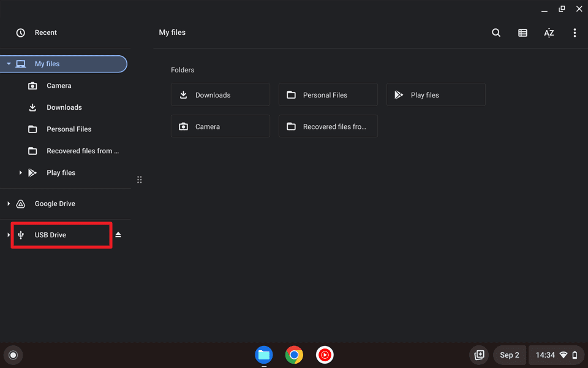Collapse the My files tree
Image resolution: width=588 pixels, height=368 pixels.
(9, 64)
